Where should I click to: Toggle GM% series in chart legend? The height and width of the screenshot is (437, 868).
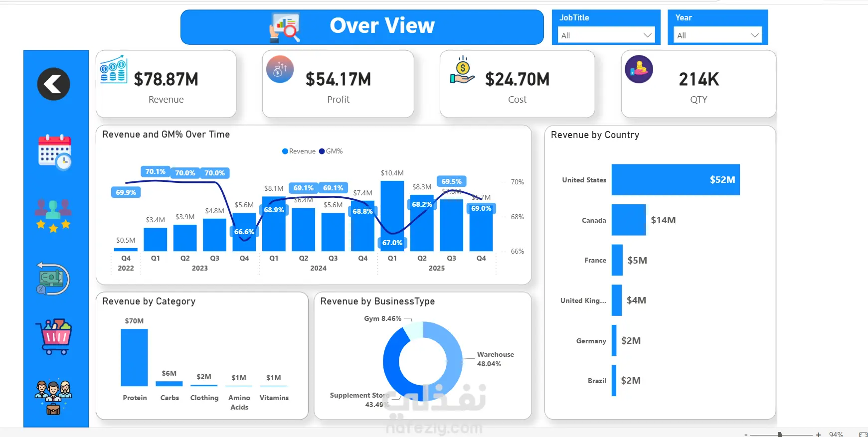[331, 151]
